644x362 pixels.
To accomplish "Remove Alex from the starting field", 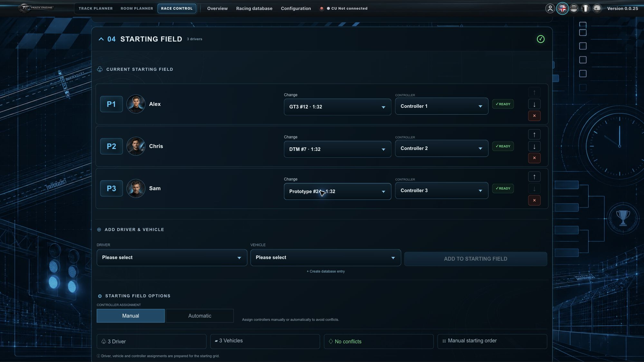I will pos(534,116).
